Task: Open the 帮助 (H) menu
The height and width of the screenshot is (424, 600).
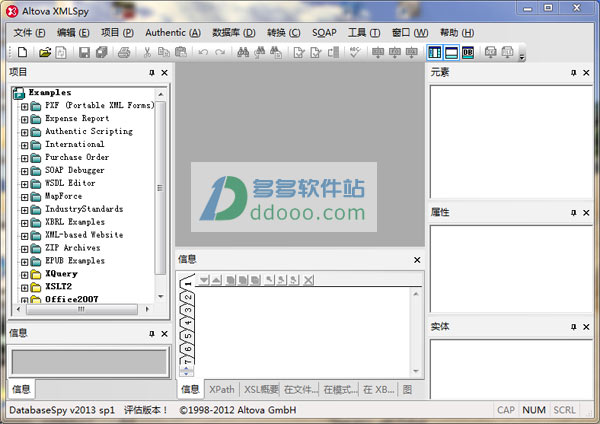Action: [x=457, y=33]
